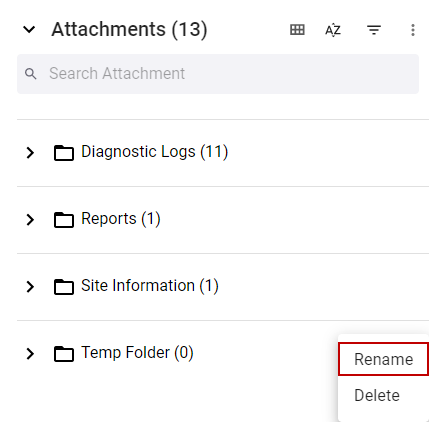Click the Reports folder icon
Image resolution: width=429 pixels, height=422 pixels.
pyautogui.click(x=64, y=220)
